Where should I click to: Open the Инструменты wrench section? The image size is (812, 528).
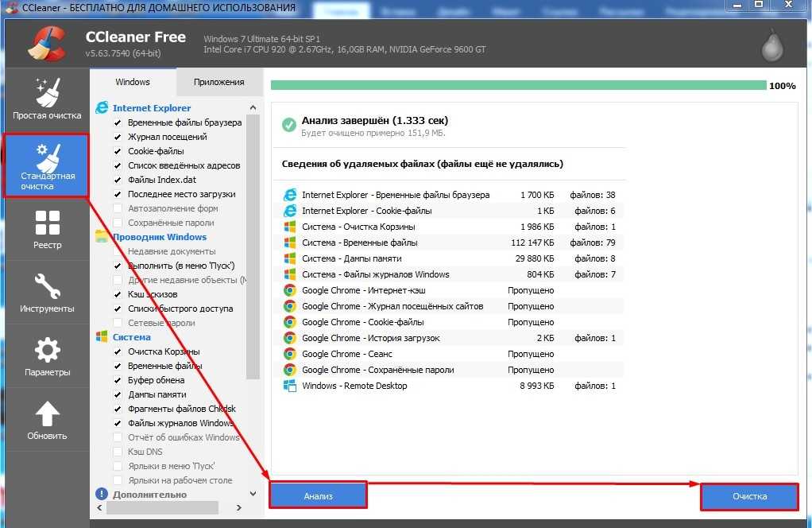point(47,293)
